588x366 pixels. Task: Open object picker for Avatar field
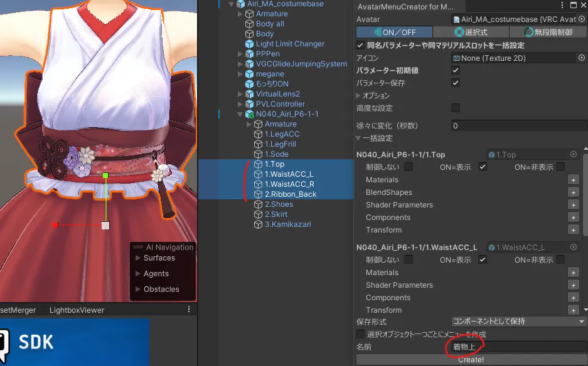point(582,19)
